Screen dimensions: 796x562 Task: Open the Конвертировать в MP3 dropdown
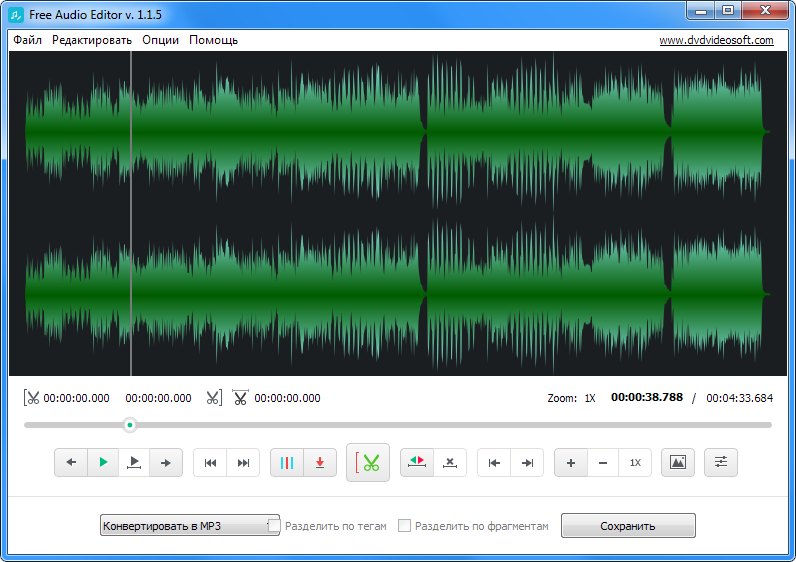click(x=189, y=525)
